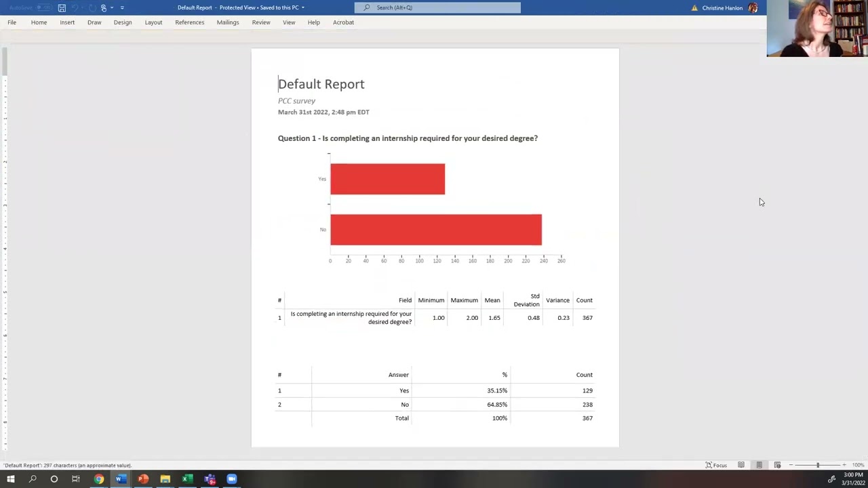This screenshot has height=488, width=868.
Task: Switch to Web Layout view icon
Action: coord(777,465)
